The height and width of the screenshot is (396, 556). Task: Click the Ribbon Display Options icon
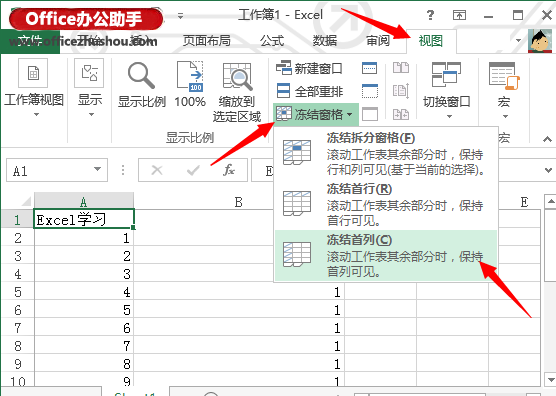point(459,15)
